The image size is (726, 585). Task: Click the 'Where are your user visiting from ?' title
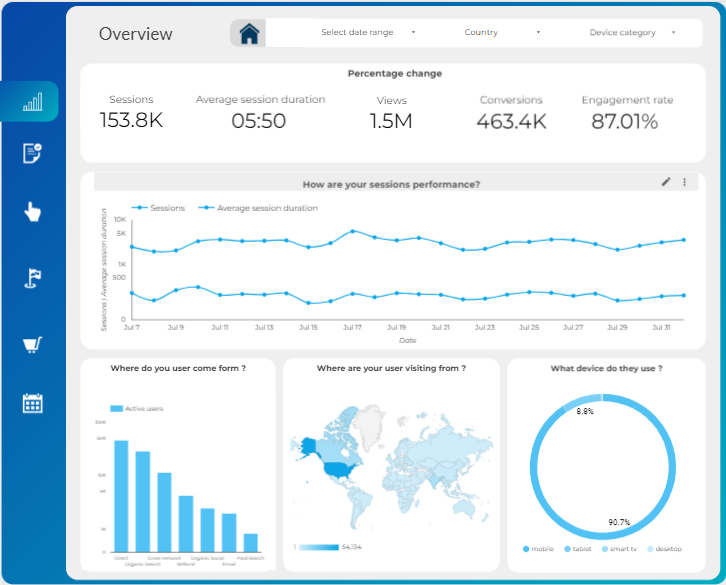pyautogui.click(x=391, y=368)
